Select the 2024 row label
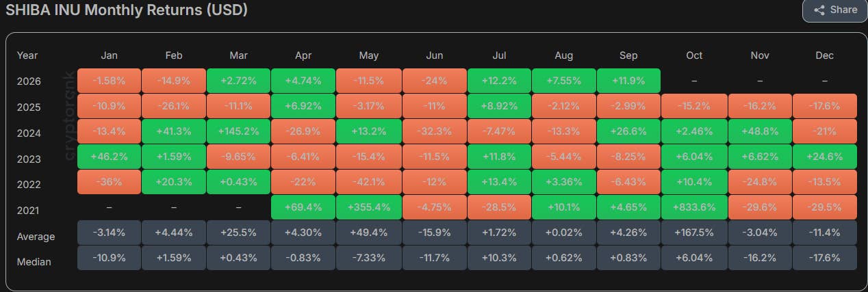Screen dimensions: 868x292 pyautogui.click(x=29, y=133)
